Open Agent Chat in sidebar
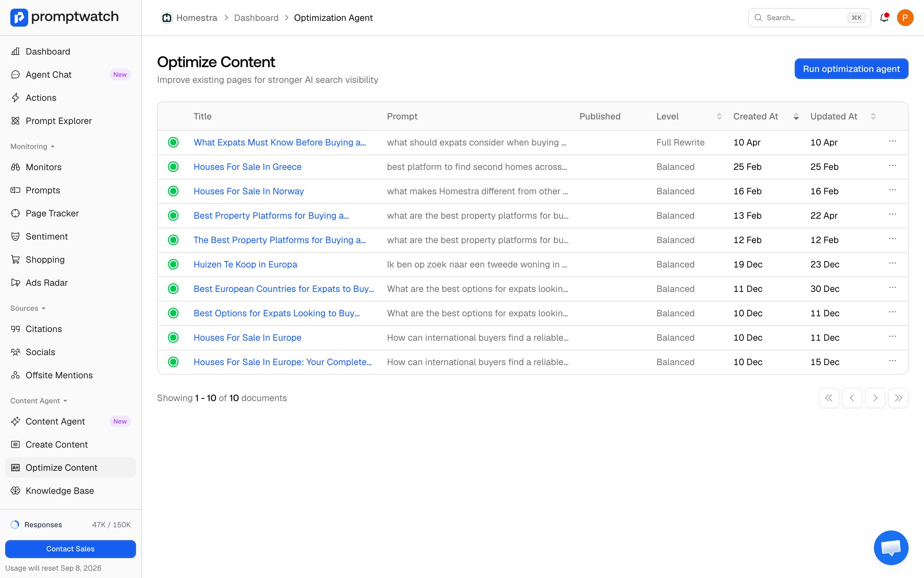 [x=70, y=74]
